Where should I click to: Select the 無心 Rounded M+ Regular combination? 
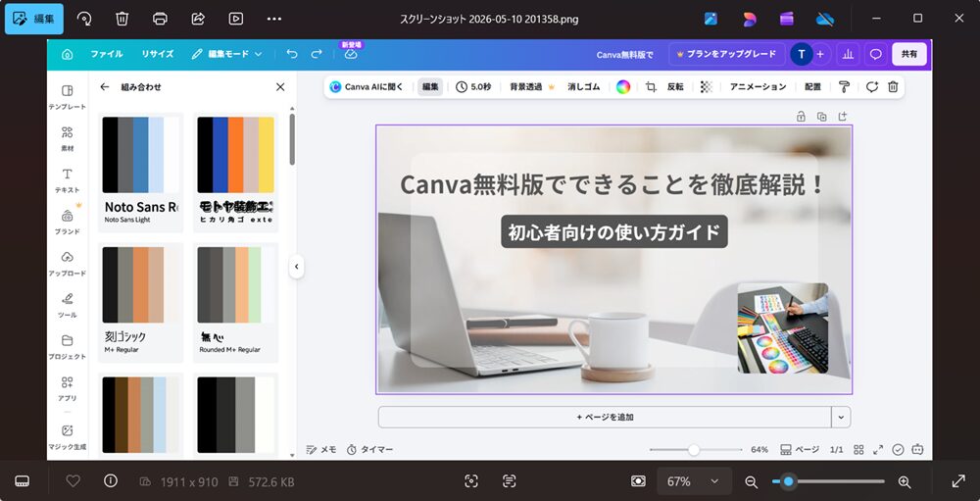235,302
